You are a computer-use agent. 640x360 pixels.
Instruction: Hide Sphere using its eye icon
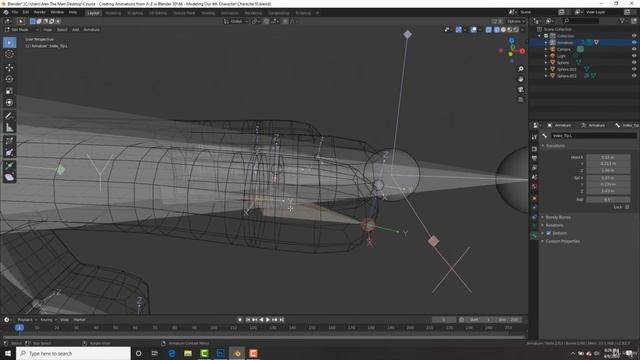[x=634, y=62]
